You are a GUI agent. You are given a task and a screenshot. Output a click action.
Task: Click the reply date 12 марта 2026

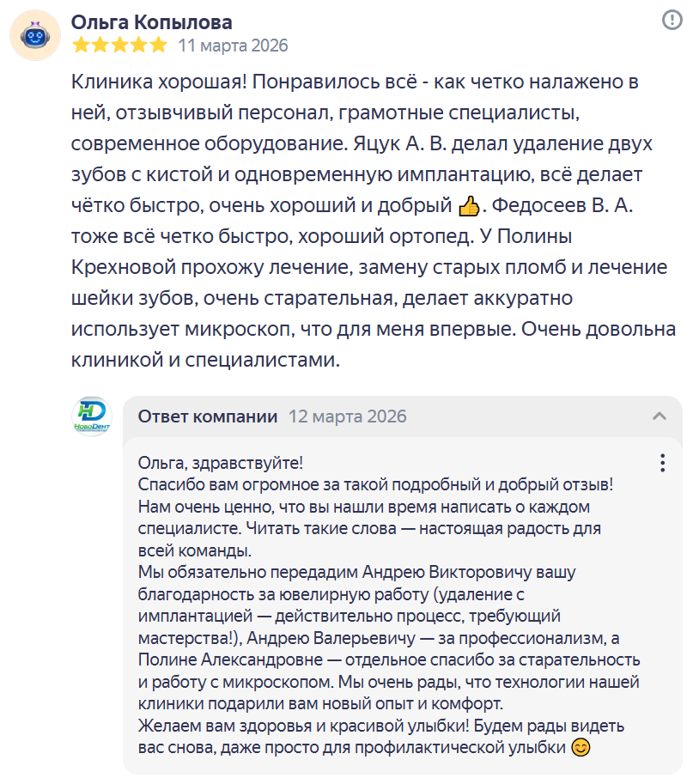[347, 416]
